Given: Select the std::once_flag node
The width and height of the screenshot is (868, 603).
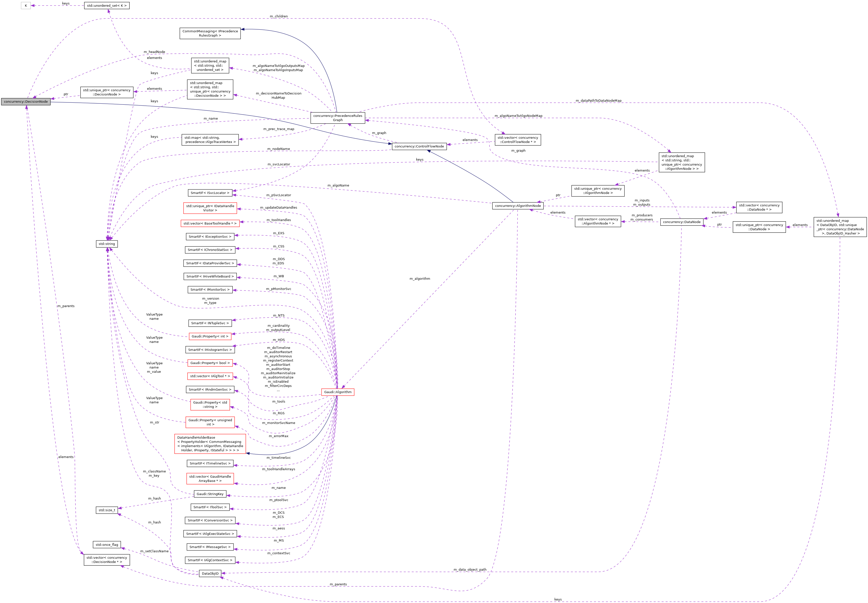Looking at the screenshot, I should click(x=107, y=544).
